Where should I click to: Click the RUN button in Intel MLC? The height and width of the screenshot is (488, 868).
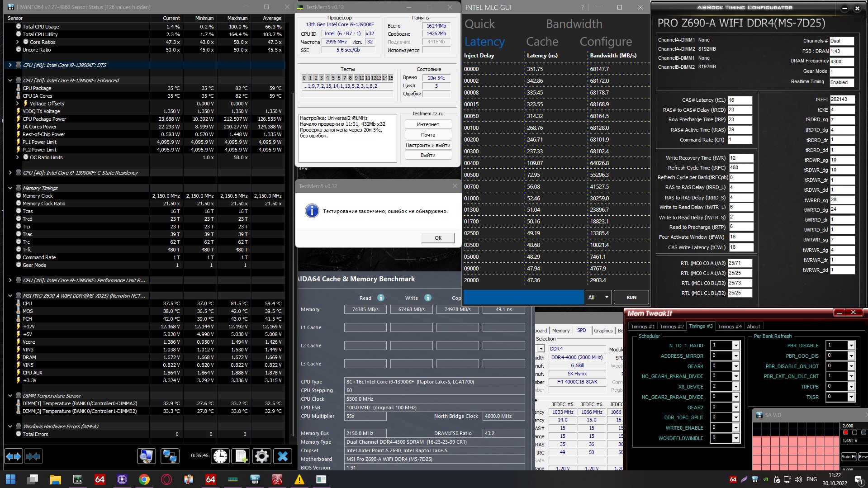pyautogui.click(x=631, y=297)
